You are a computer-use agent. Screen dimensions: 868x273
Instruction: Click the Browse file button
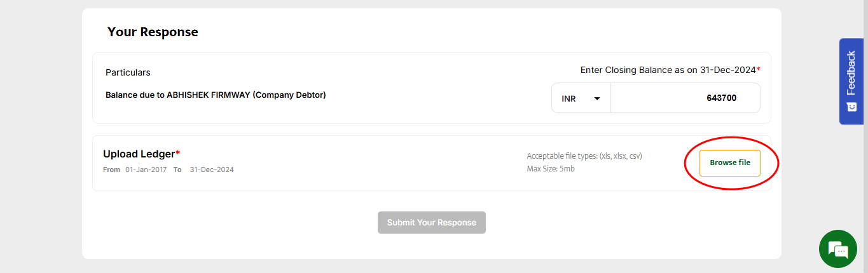[729, 163]
